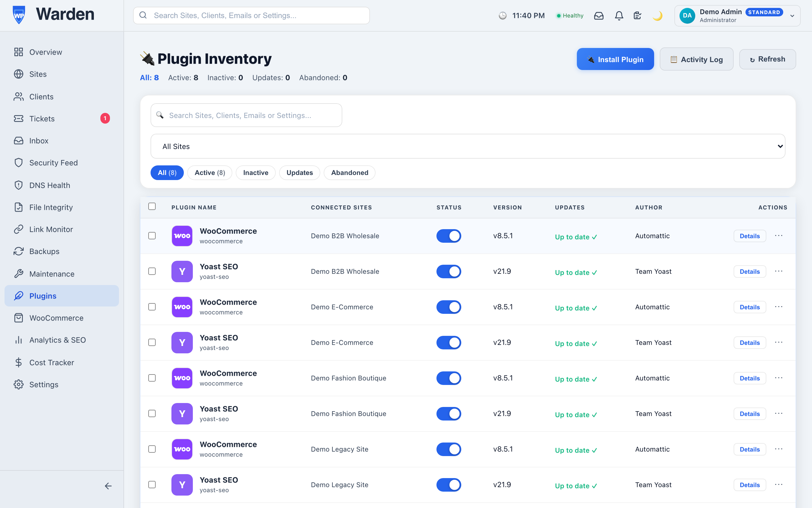Screen dimensions: 812x508
Task: Click the Yoast SEO icon for Demo Legacy Site
Action: click(x=182, y=485)
